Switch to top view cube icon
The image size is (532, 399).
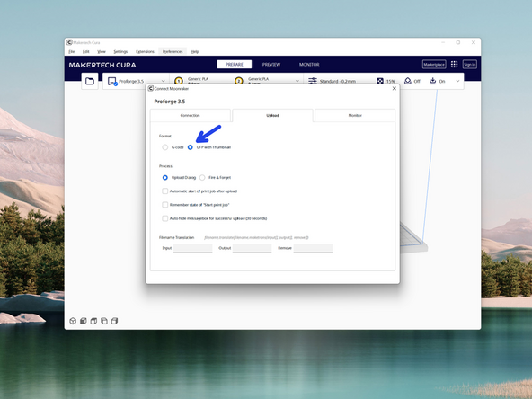pos(93,321)
